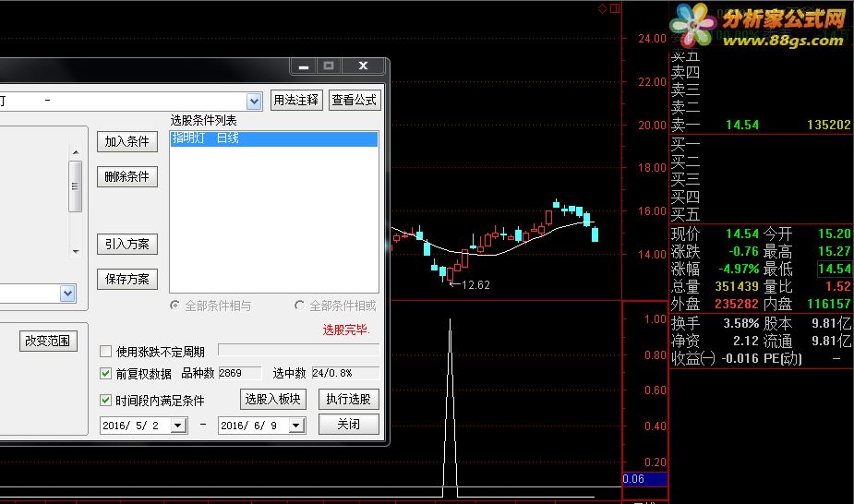854x504 pixels.
Task: Click 量比 value 1.52
Action: tap(837, 286)
